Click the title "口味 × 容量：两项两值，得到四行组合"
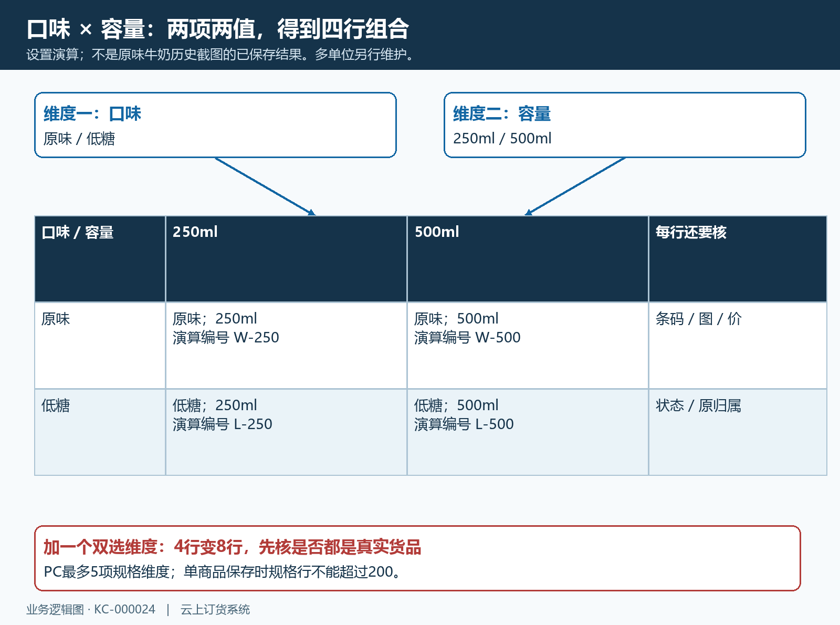 218,29
